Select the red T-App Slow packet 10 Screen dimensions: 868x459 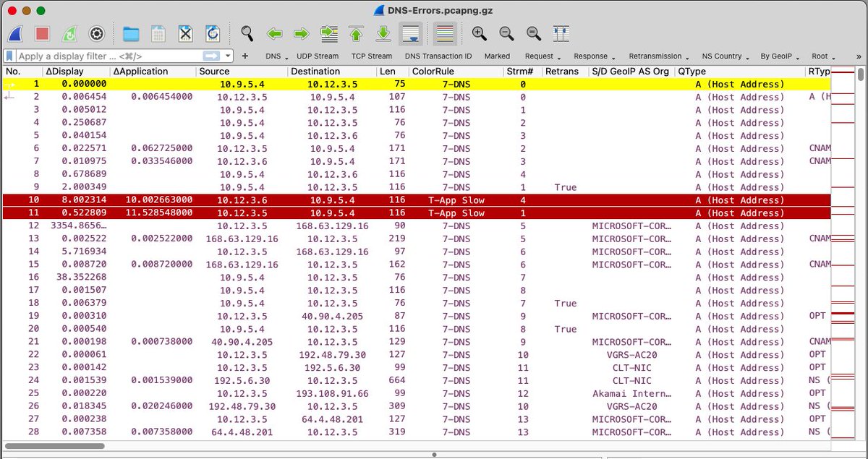(417, 200)
